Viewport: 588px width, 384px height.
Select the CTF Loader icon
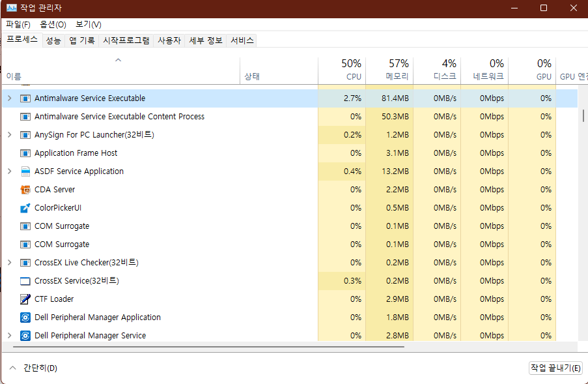(x=25, y=299)
